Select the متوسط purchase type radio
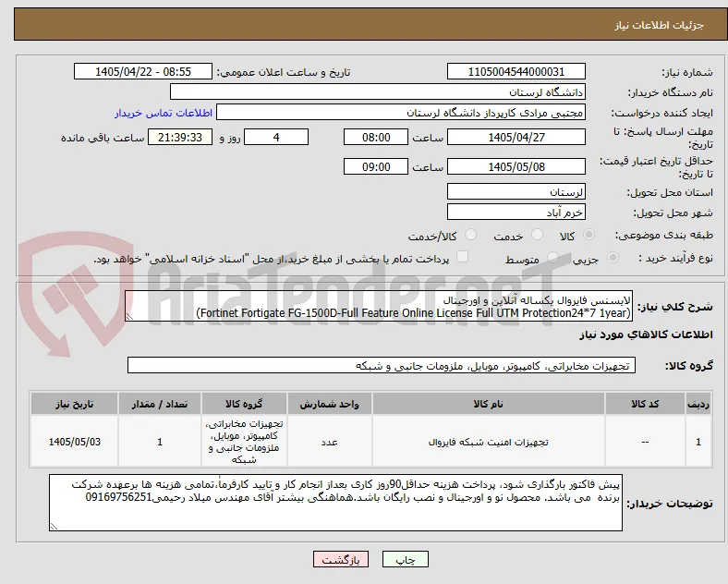 click(x=552, y=257)
